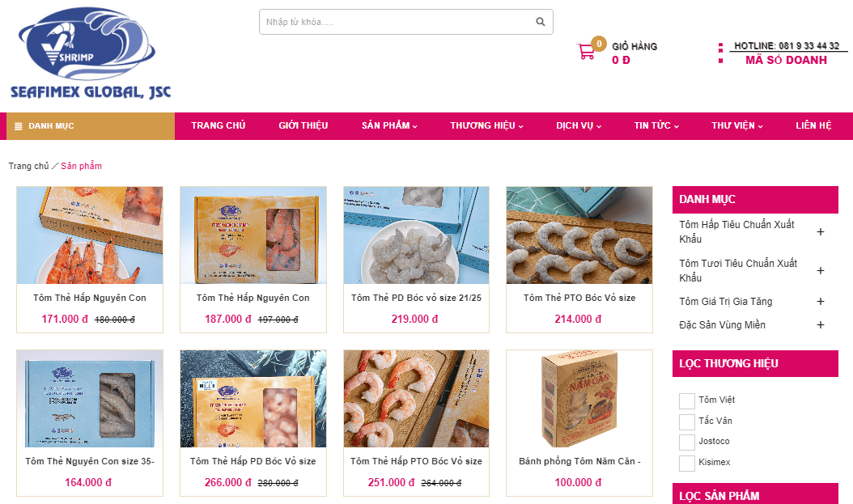Click the Trang chủ breadcrumb link
This screenshot has height=504, width=853.
point(28,166)
